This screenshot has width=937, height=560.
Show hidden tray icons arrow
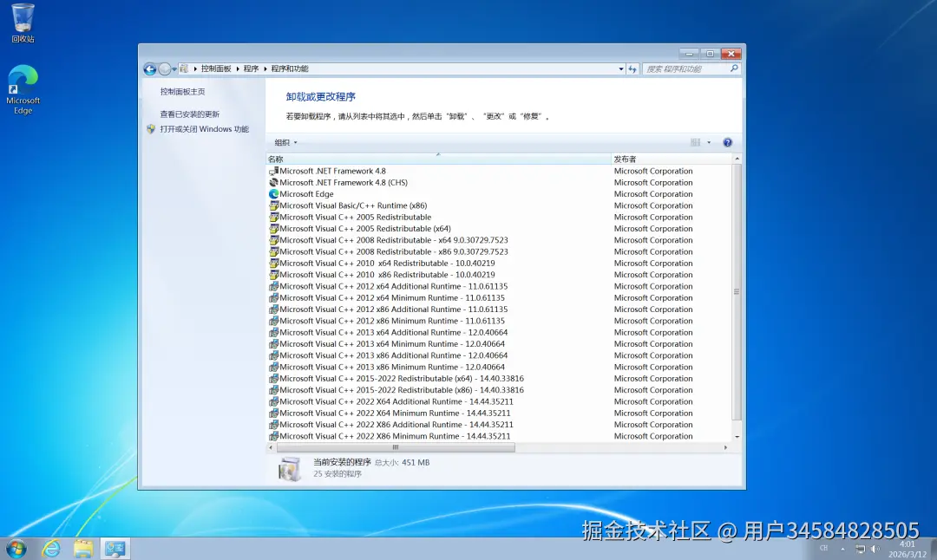842,549
